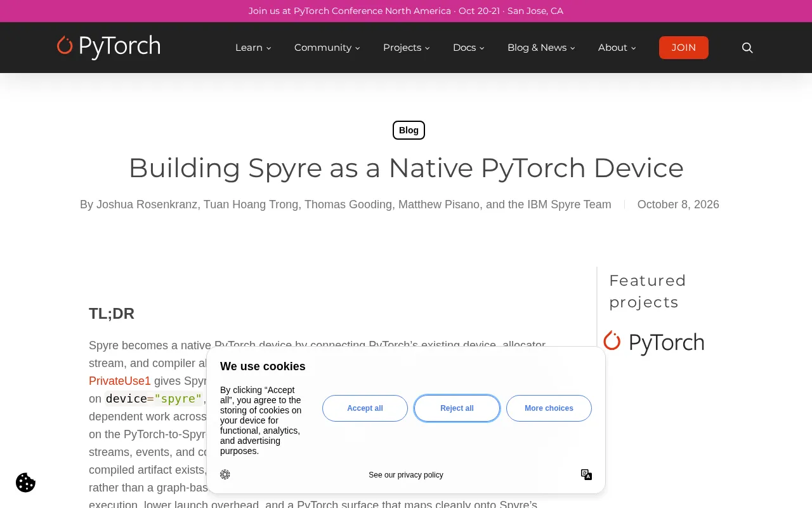Open More choices for cookies
This screenshot has width=812, height=508.
(x=549, y=408)
